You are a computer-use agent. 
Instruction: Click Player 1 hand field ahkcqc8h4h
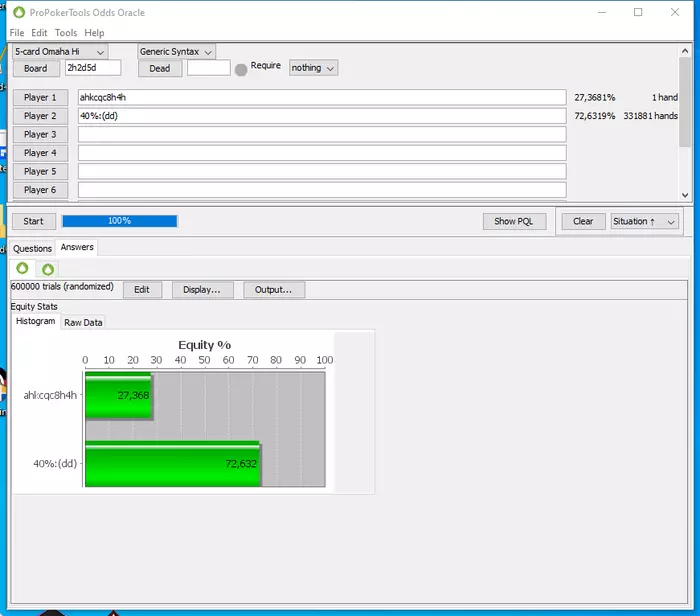[x=322, y=97]
